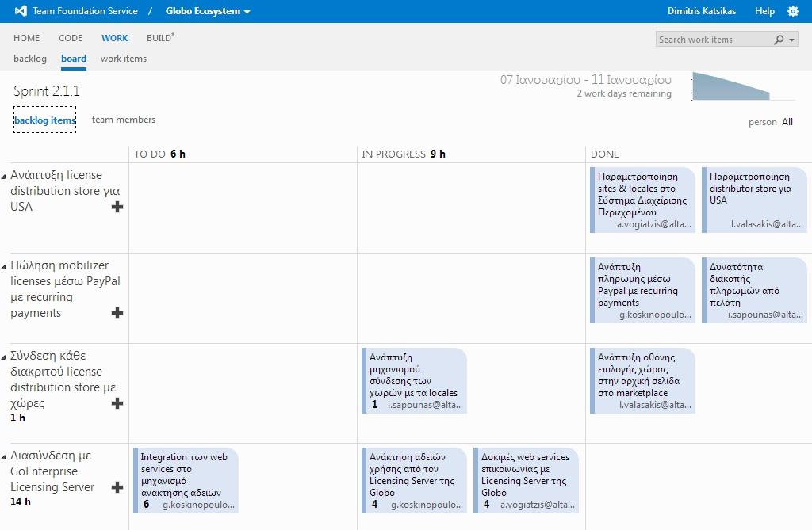The width and height of the screenshot is (812, 530).
Task: Click the search magnifier icon
Action: pos(779,40)
